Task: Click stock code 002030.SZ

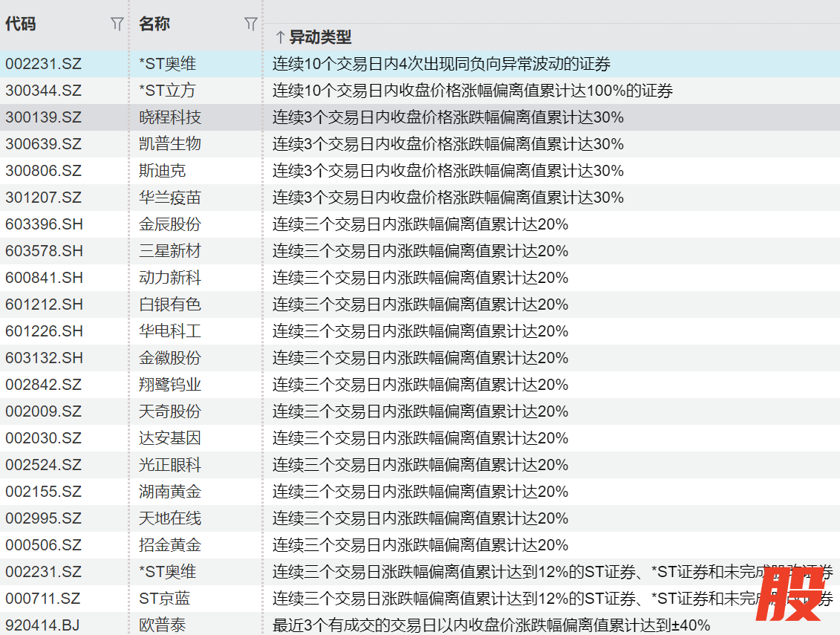Action: (43, 438)
